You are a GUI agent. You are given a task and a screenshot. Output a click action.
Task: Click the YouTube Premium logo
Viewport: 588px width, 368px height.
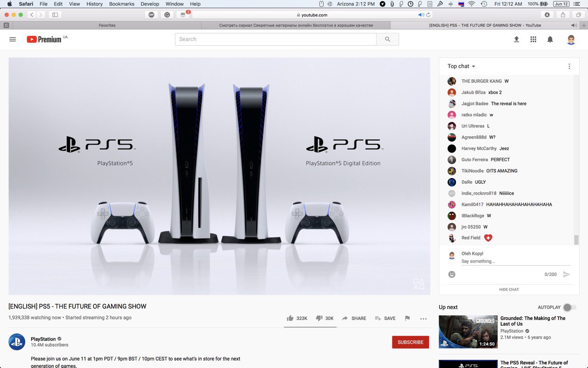44,40
